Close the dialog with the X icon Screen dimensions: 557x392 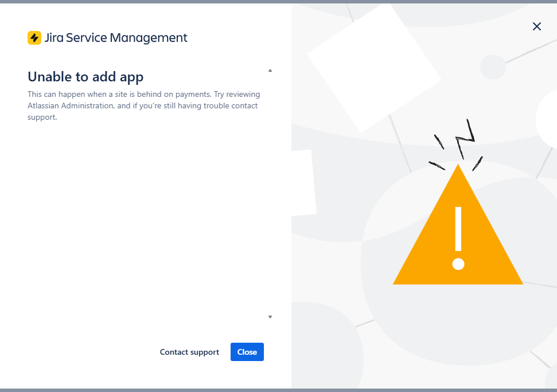click(537, 26)
